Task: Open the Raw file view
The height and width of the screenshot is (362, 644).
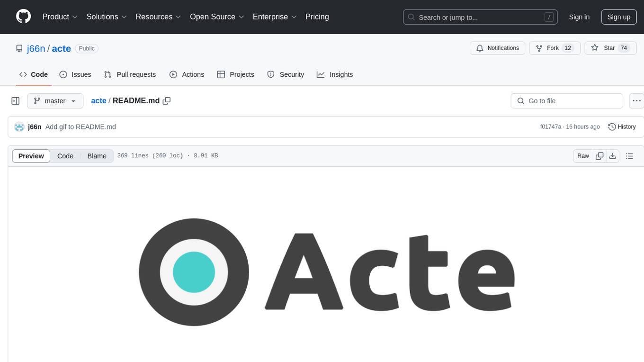Action: [583, 156]
